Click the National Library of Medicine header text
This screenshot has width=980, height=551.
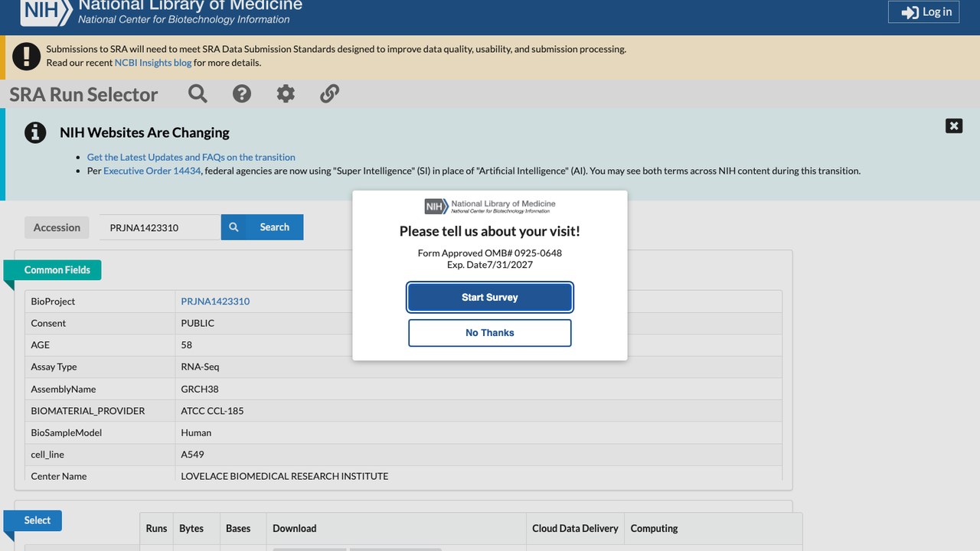click(191, 5)
